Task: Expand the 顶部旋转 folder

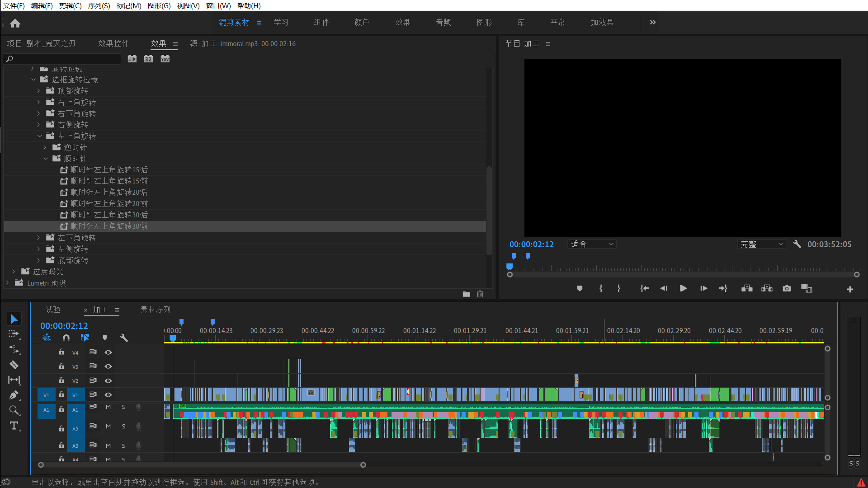Action: pyautogui.click(x=38, y=91)
